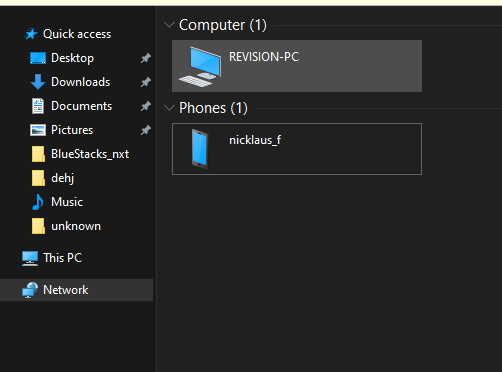Select the REVISION-PC computer icon
This screenshot has height=372, width=502.
(200, 67)
